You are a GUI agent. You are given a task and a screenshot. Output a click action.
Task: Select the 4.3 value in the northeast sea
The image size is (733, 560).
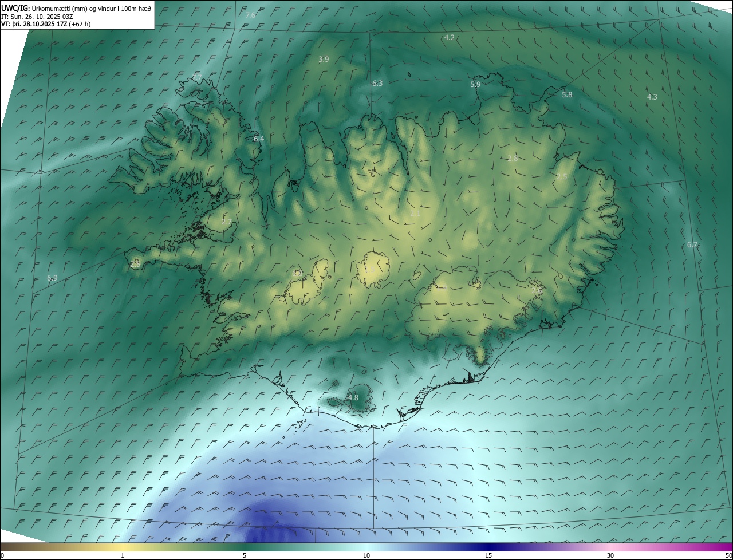pyautogui.click(x=652, y=97)
